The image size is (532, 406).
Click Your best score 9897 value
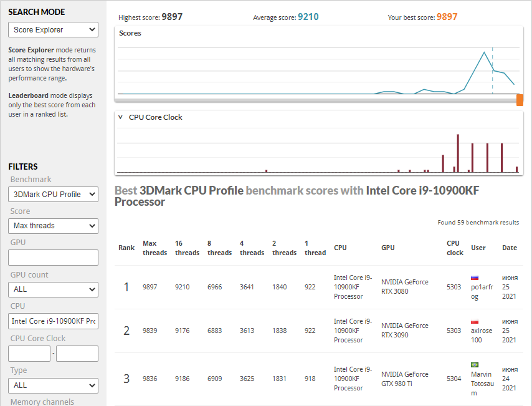pos(447,17)
